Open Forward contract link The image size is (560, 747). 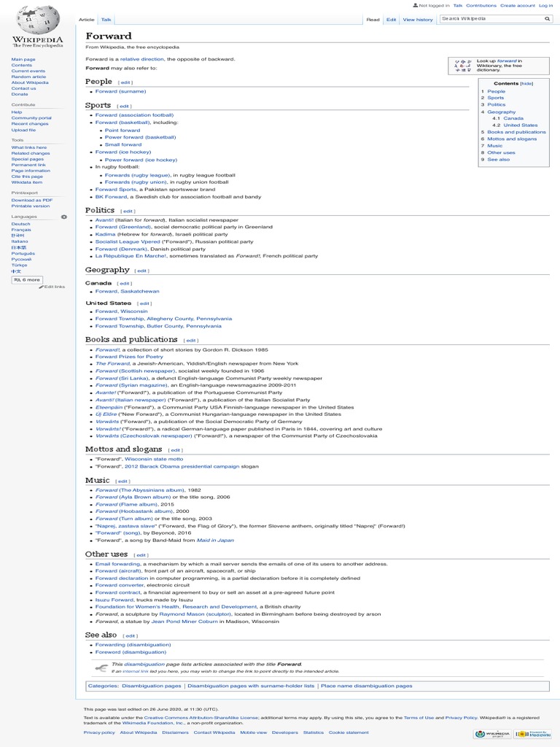point(117,592)
